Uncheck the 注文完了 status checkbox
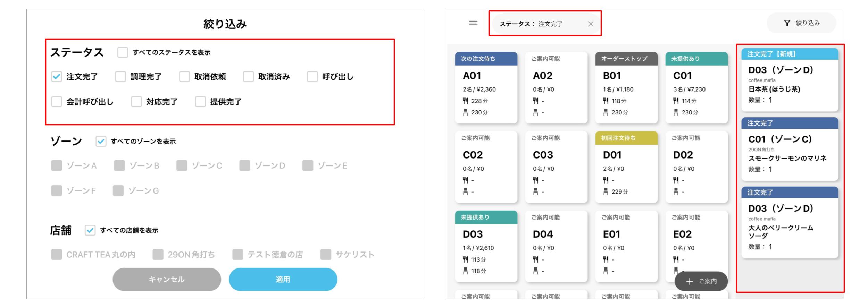 click(x=57, y=77)
